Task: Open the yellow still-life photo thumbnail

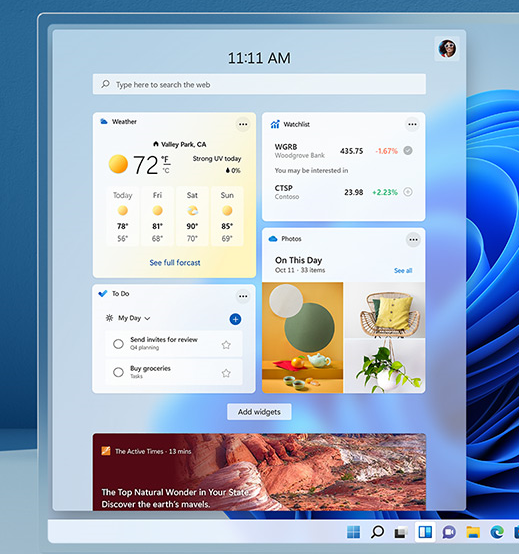Action: pyautogui.click(x=302, y=337)
